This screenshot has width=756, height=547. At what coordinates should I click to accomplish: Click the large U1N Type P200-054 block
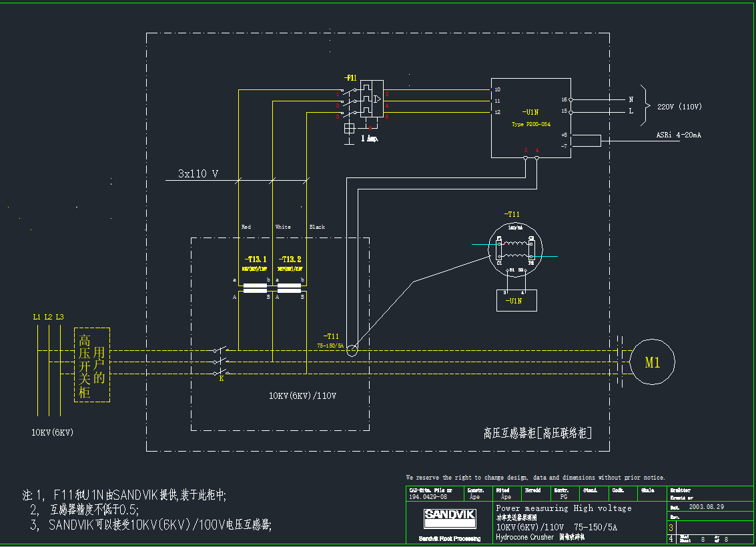click(530, 119)
